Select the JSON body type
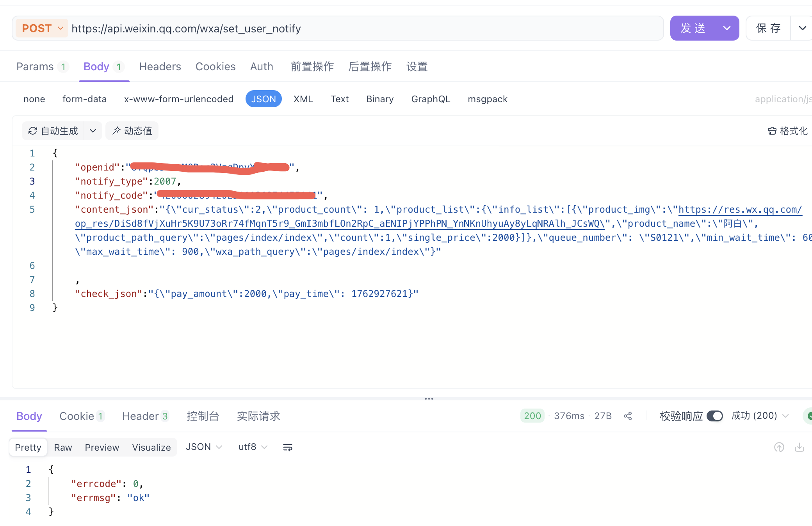812x526 pixels. click(x=264, y=99)
